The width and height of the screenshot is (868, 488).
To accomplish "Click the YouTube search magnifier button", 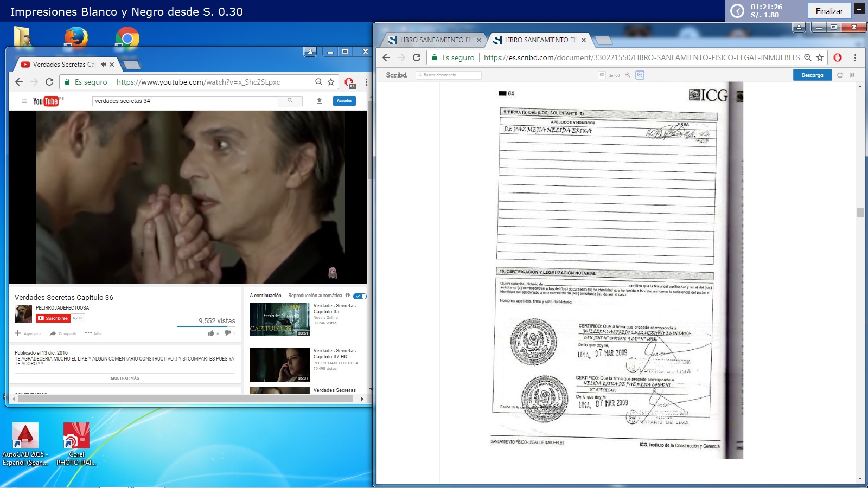I will 290,101.
